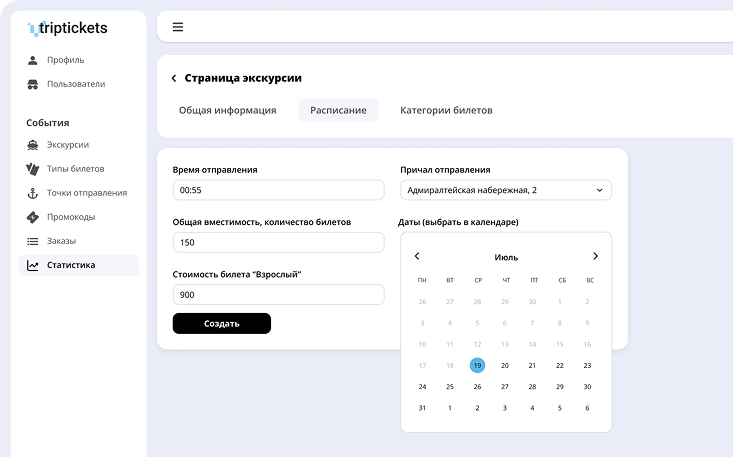
Task: Open Заказы list in sidebar
Action: coord(61,241)
